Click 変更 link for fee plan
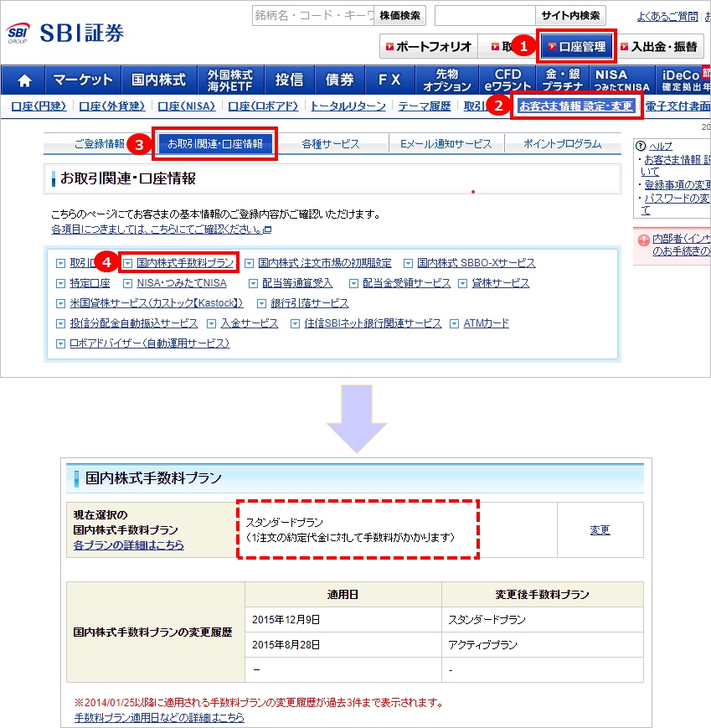This screenshot has width=711, height=728. click(x=600, y=530)
